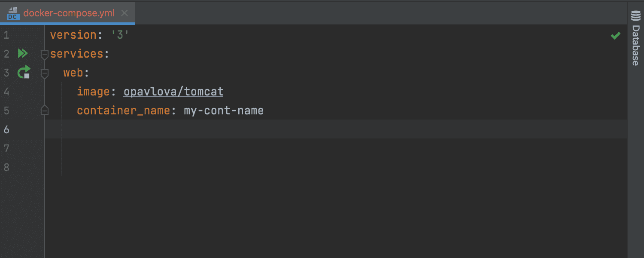Restart the web service via gutter icon
Image resolution: width=644 pixels, height=258 pixels.
click(24, 72)
